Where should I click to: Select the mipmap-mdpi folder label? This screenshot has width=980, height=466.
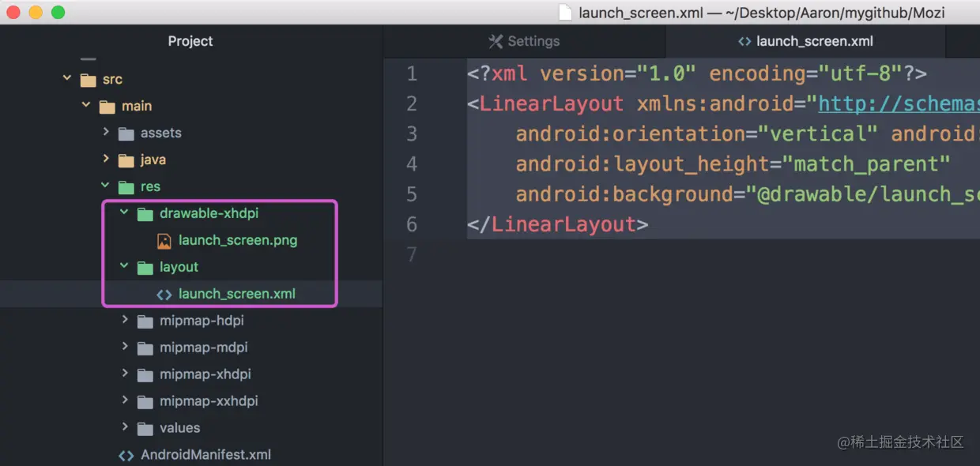pyautogui.click(x=203, y=348)
